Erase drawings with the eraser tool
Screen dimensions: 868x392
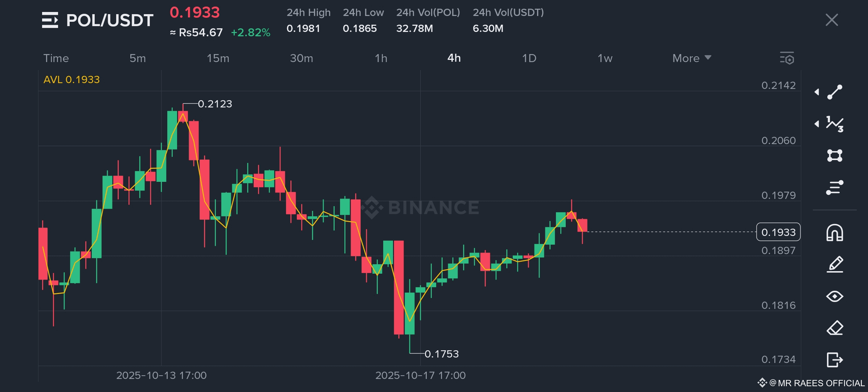pyautogui.click(x=835, y=328)
